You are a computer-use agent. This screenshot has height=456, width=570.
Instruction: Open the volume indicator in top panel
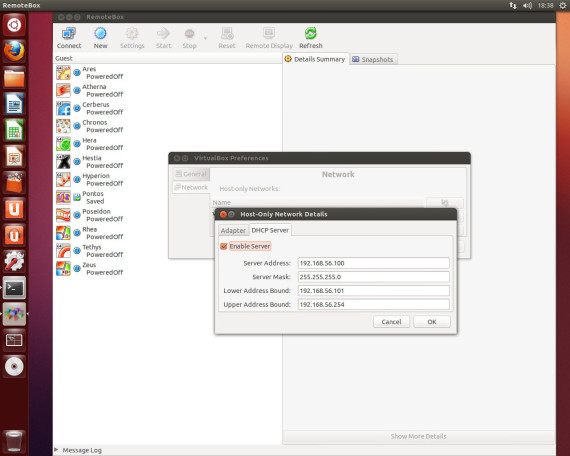coord(527,5)
